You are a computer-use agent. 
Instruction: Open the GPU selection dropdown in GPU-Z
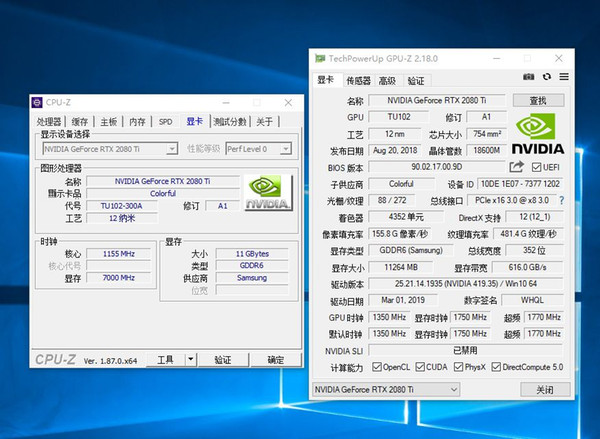click(x=386, y=389)
